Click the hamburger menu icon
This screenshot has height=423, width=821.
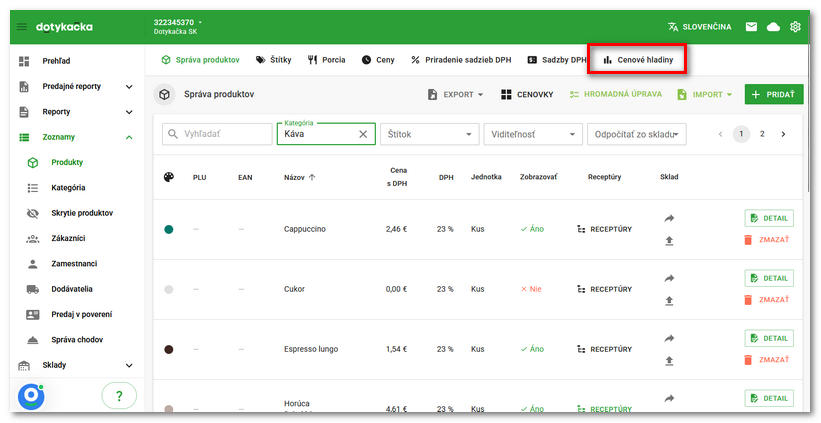22,27
